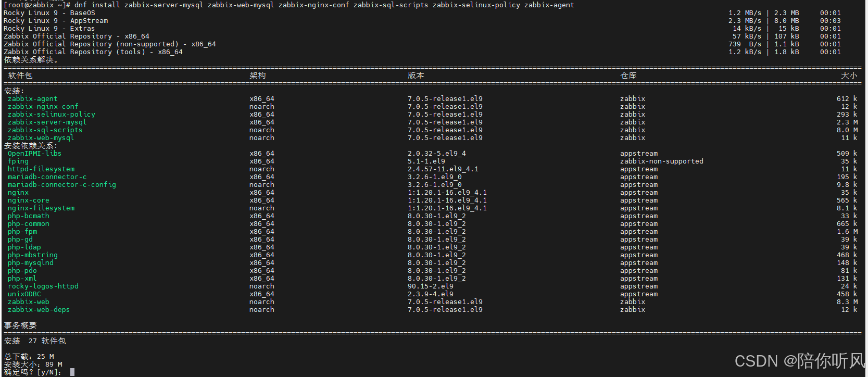Click the [y/N] confirmation prompt cursor
868x377 pixels.
coord(72,372)
